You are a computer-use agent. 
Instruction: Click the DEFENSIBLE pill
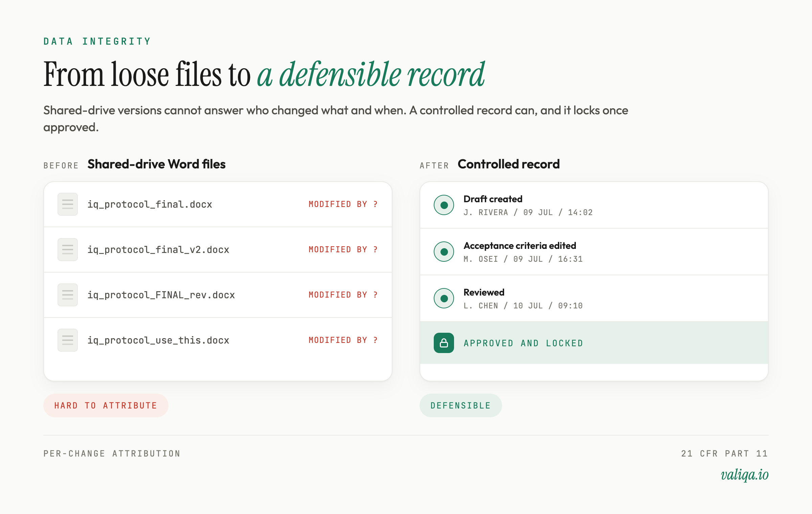pos(461,405)
